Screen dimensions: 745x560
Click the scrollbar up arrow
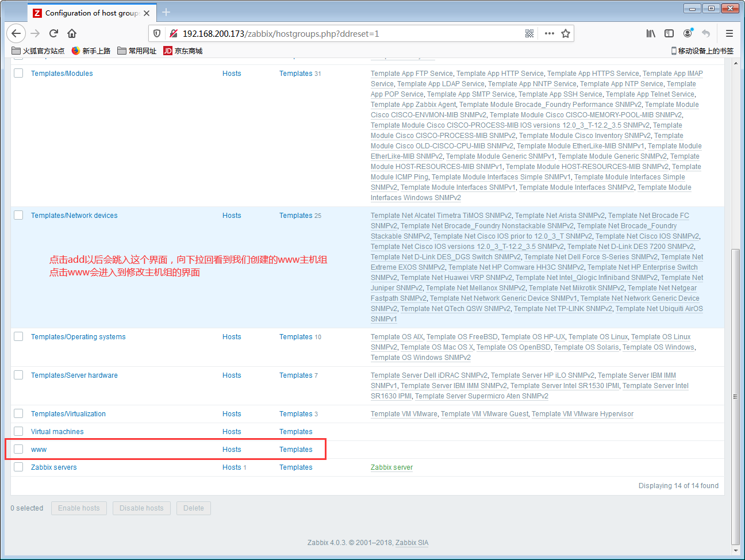click(x=735, y=62)
